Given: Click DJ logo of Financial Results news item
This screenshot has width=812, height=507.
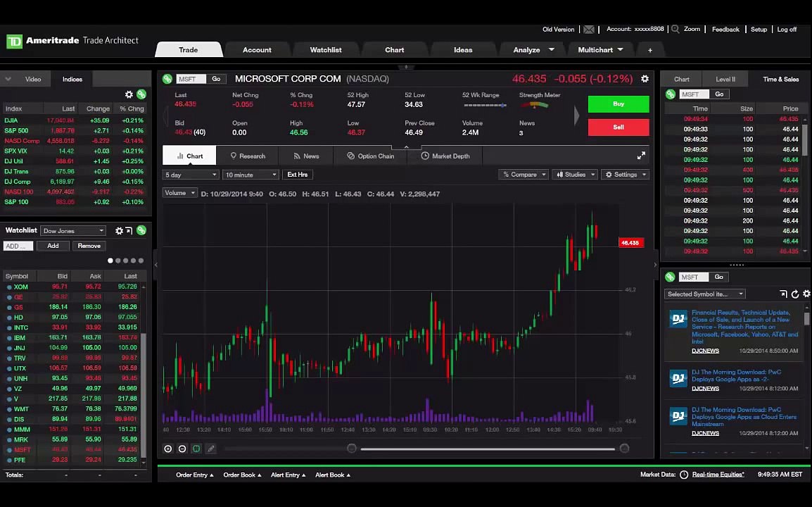Looking at the screenshot, I should (678, 318).
